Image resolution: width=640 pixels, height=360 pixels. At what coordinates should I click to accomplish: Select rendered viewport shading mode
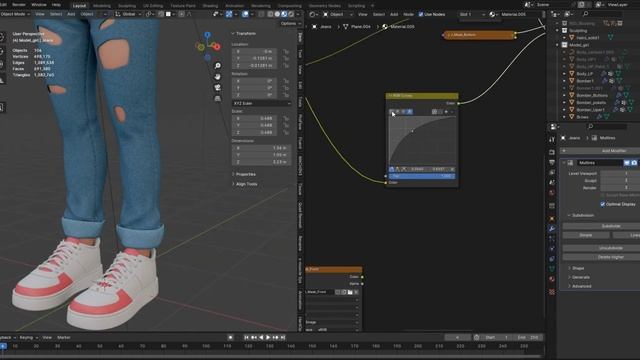[291, 14]
